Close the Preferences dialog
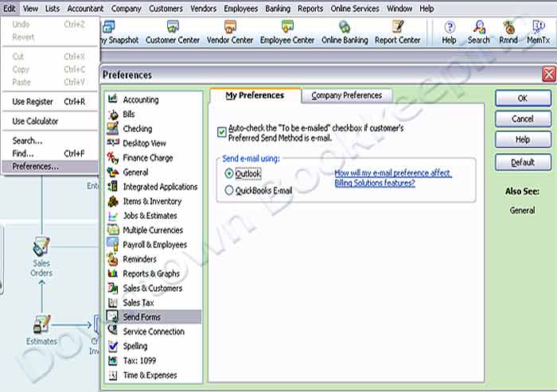Image resolution: width=557 pixels, height=392 pixels. 549,75
